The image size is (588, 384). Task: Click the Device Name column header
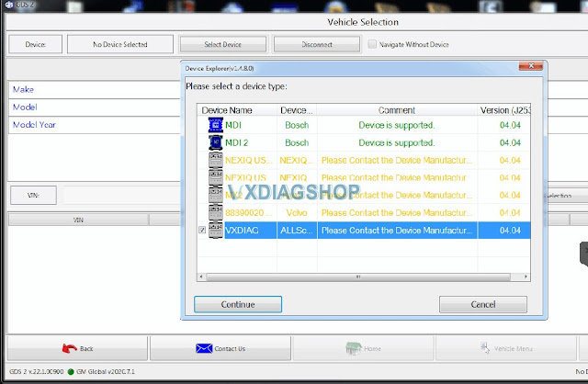(237, 110)
